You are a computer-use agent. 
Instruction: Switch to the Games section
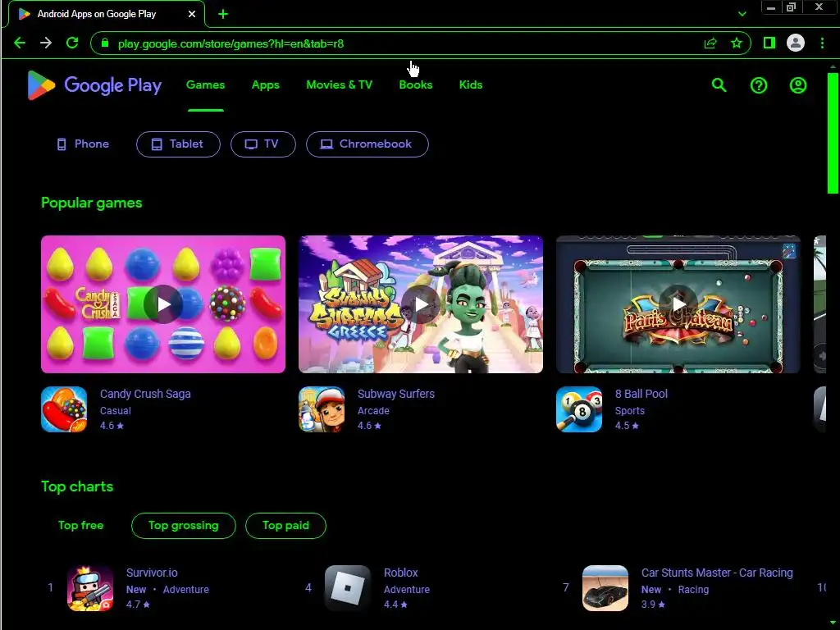206,84
